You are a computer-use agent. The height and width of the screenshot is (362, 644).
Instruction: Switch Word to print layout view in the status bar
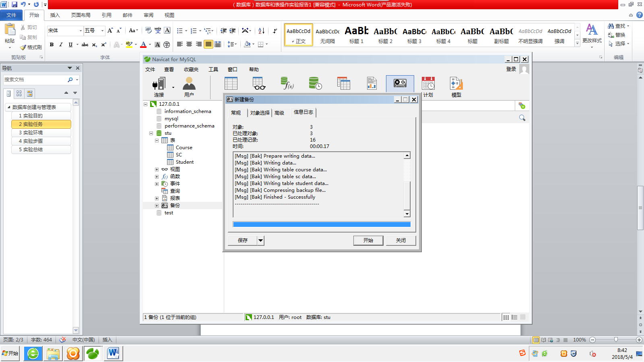tap(536, 340)
